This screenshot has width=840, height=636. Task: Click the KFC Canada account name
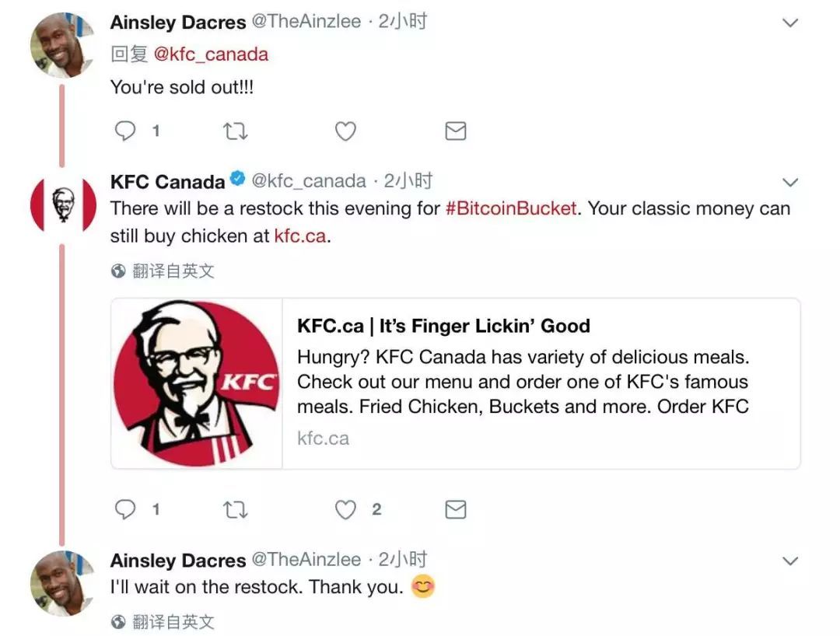[167, 182]
